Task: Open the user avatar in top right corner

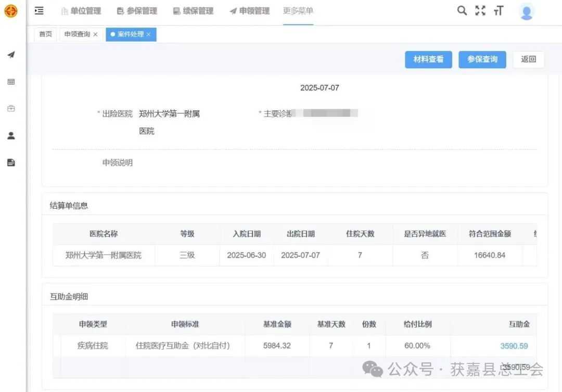Action: 526,10
